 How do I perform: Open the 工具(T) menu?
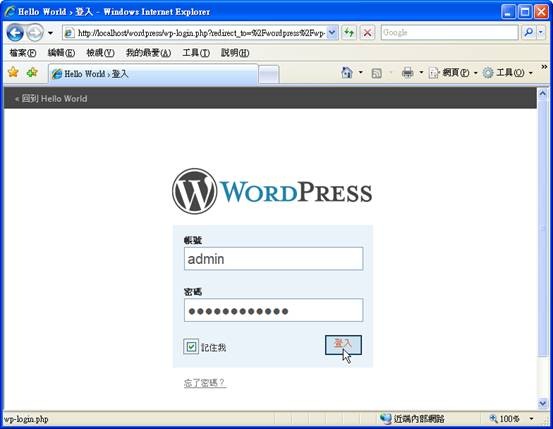tap(196, 53)
